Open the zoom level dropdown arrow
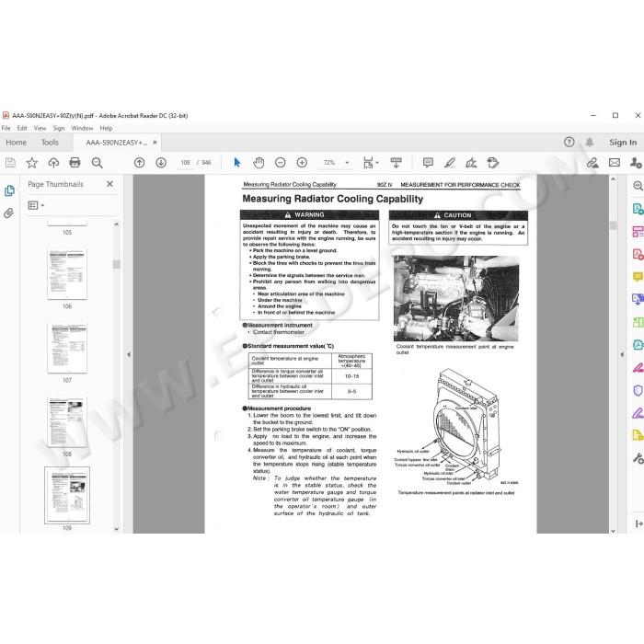Screen dimensions: 644x644 (347, 163)
